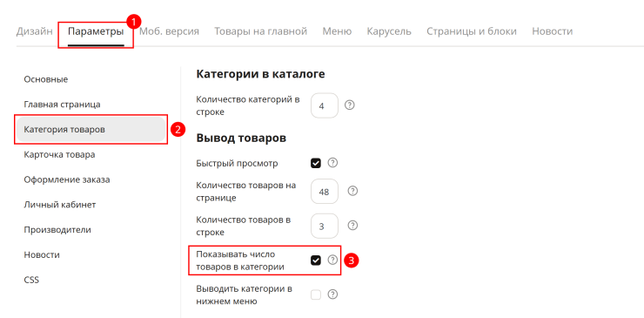
Task: Open the Меню tab
Action: point(337,31)
